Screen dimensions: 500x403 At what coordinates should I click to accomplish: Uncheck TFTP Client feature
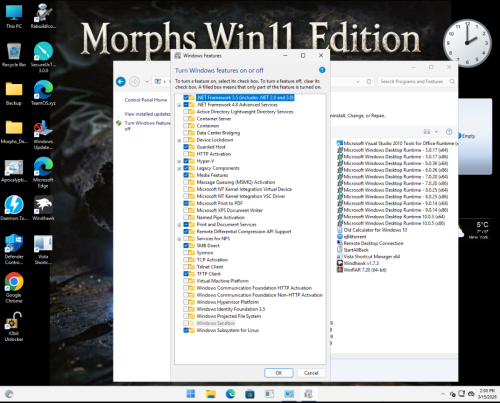tap(186, 274)
